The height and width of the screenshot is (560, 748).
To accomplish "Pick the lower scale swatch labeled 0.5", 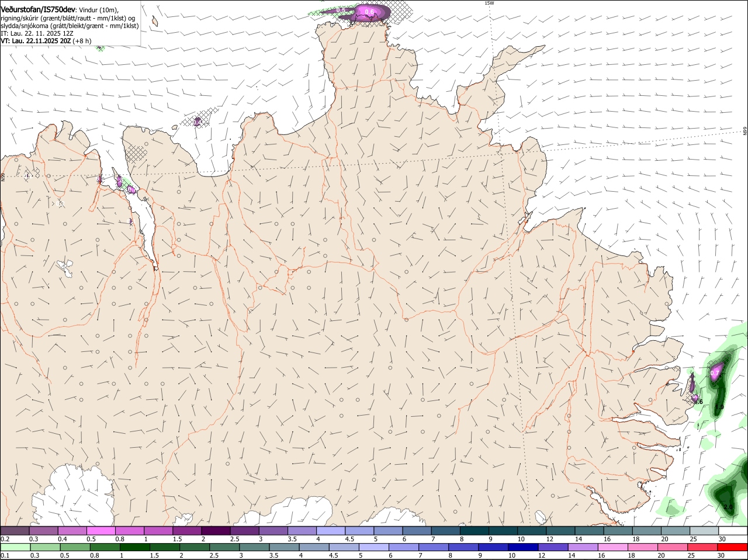I will click(x=75, y=547).
